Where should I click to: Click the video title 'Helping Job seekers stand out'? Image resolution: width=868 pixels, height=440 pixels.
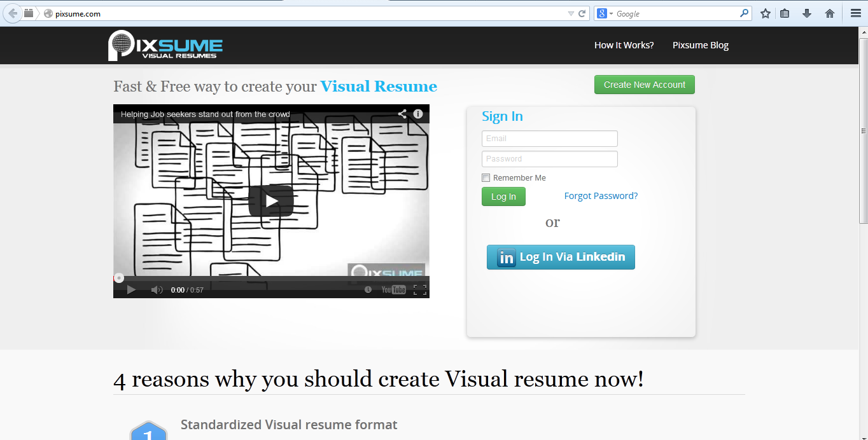tap(205, 114)
